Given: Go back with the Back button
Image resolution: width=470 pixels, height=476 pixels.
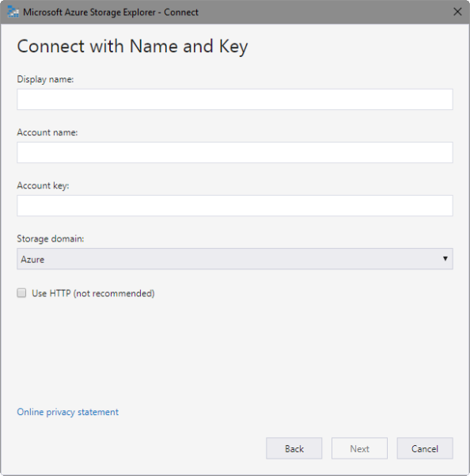Looking at the screenshot, I should [294, 448].
